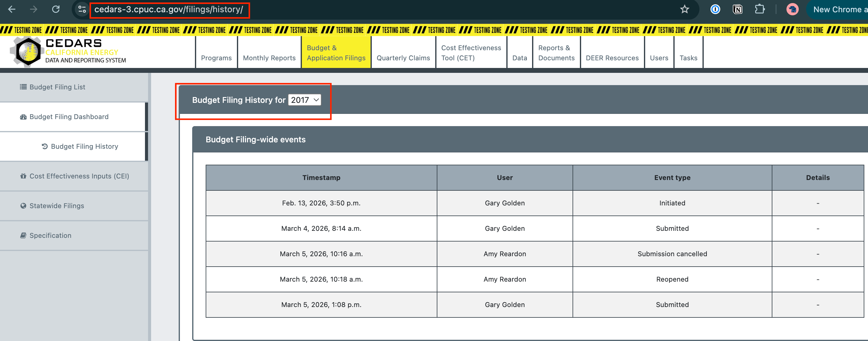This screenshot has height=341, width=868.
Task: View site information icon in address bar
Action: (82, 9)
